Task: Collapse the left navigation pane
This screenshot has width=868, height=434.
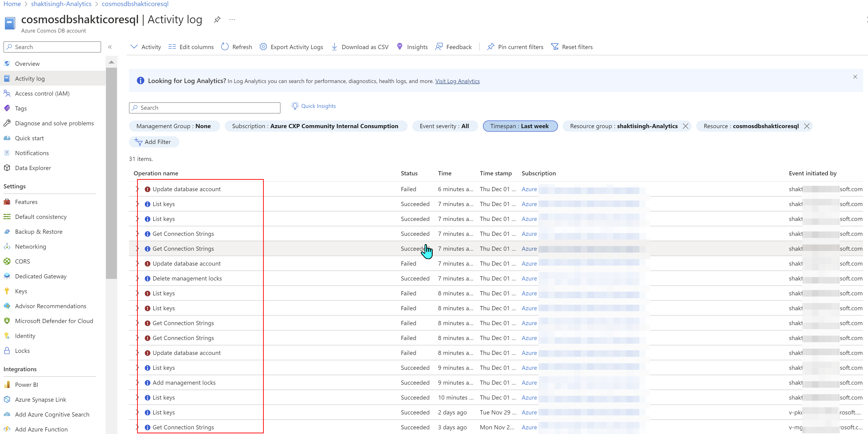Action: pyautogui.click(x=110, y=47)
